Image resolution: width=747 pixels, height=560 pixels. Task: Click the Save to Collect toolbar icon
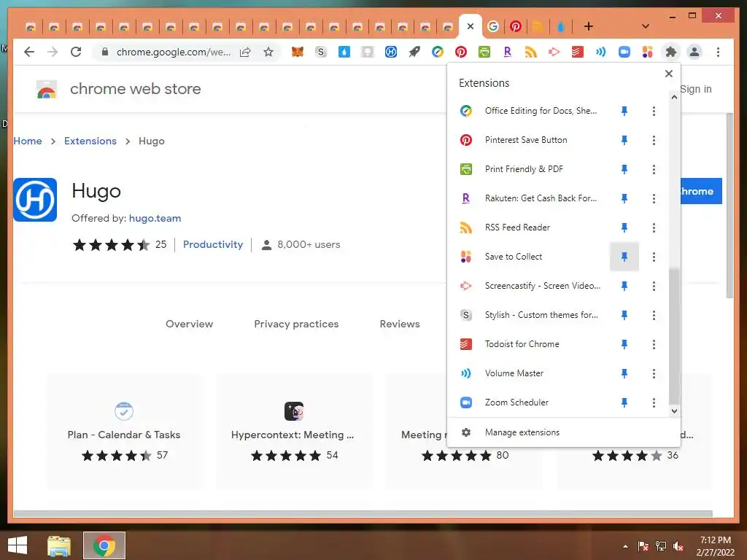(x=648, y=52)
